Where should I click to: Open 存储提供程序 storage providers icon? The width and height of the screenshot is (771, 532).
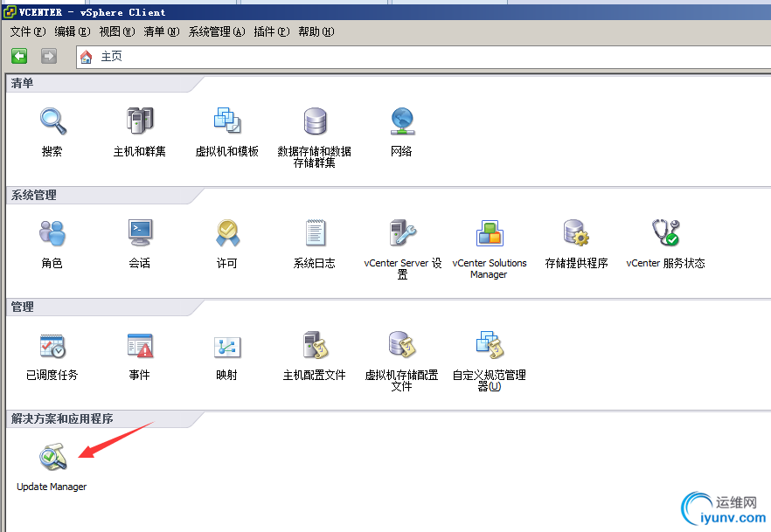pos(576,233)
